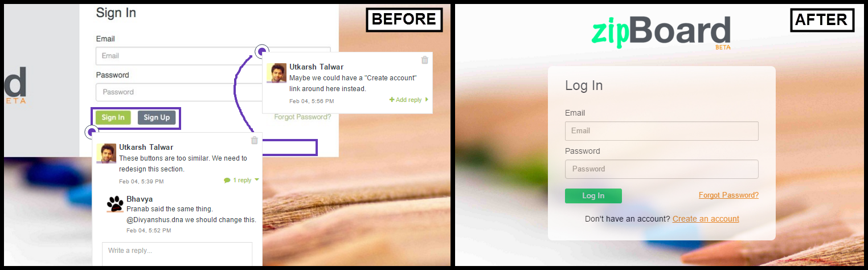Collapse the 1 reply thread
868x270 pixels.
pos(241,180)
